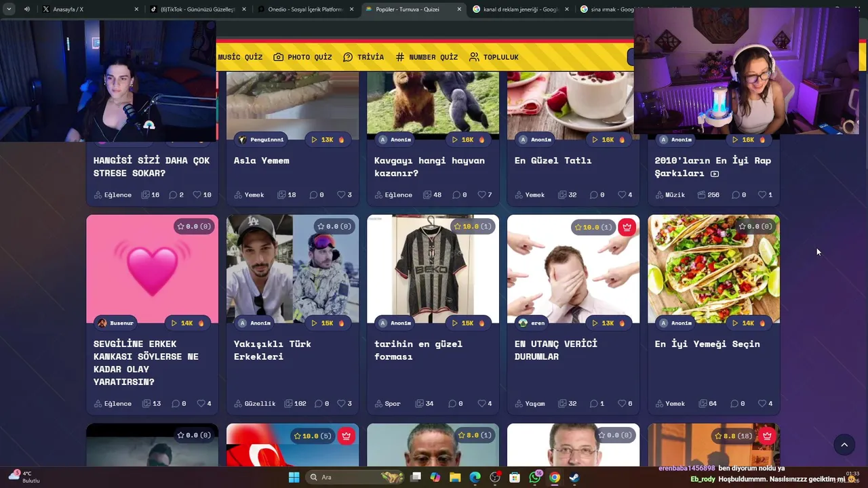Open the heart quiz thumbnail by Busenur

(152, 268)
